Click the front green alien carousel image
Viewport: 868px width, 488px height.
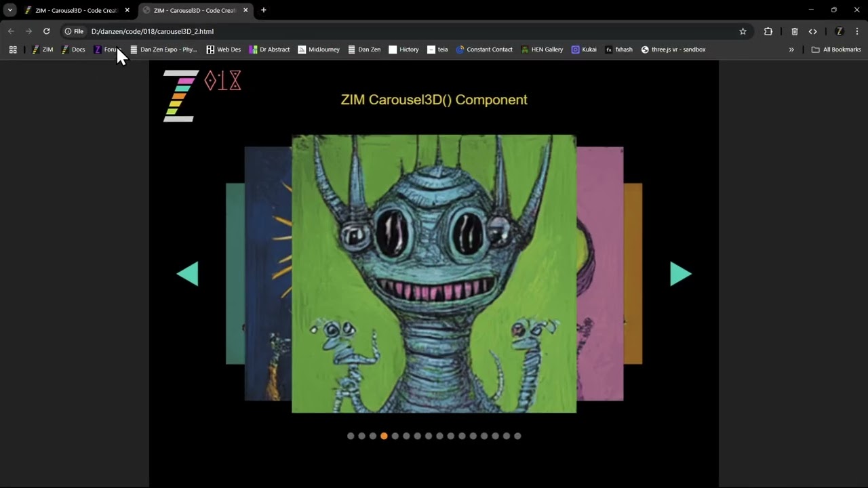pos(434,273)
